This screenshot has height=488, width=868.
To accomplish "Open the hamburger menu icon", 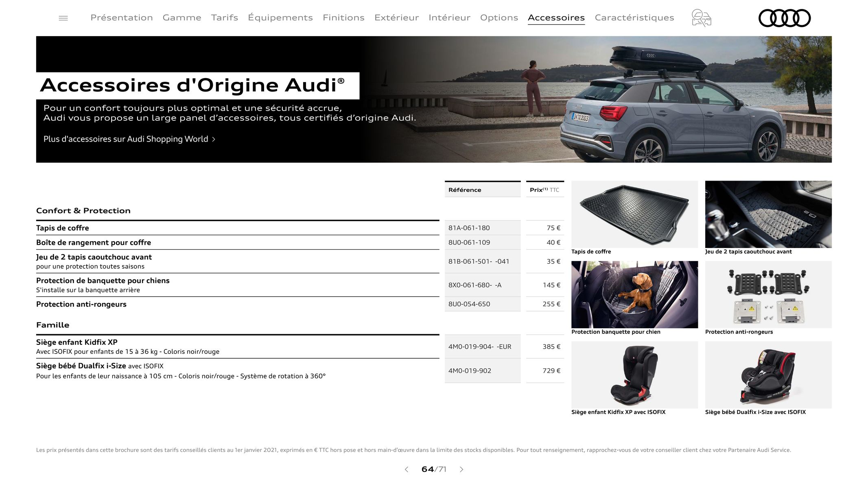I will tap(63, 18).
